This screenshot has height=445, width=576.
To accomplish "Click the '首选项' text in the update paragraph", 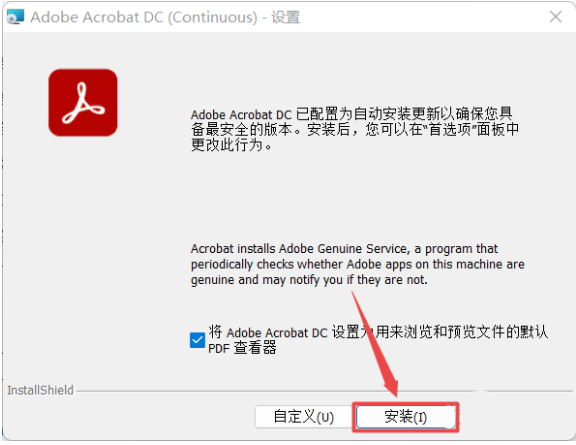I will pyautogui.click(x=450, y=129).
